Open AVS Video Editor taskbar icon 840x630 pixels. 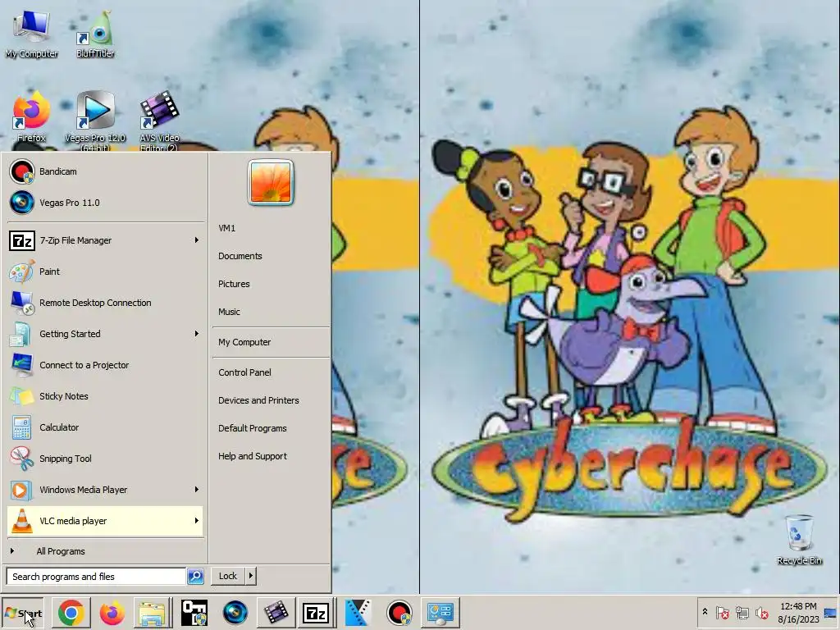coord(276,613)
